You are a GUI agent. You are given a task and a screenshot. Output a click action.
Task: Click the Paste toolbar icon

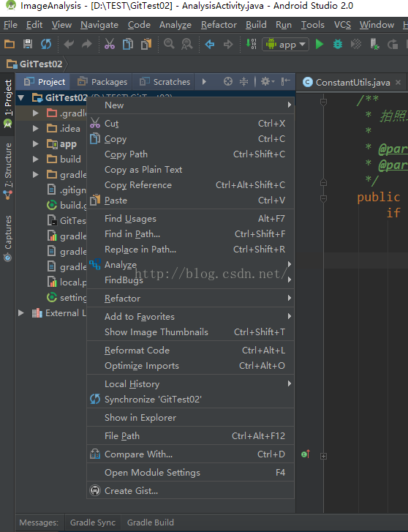[x=146, y=44]
